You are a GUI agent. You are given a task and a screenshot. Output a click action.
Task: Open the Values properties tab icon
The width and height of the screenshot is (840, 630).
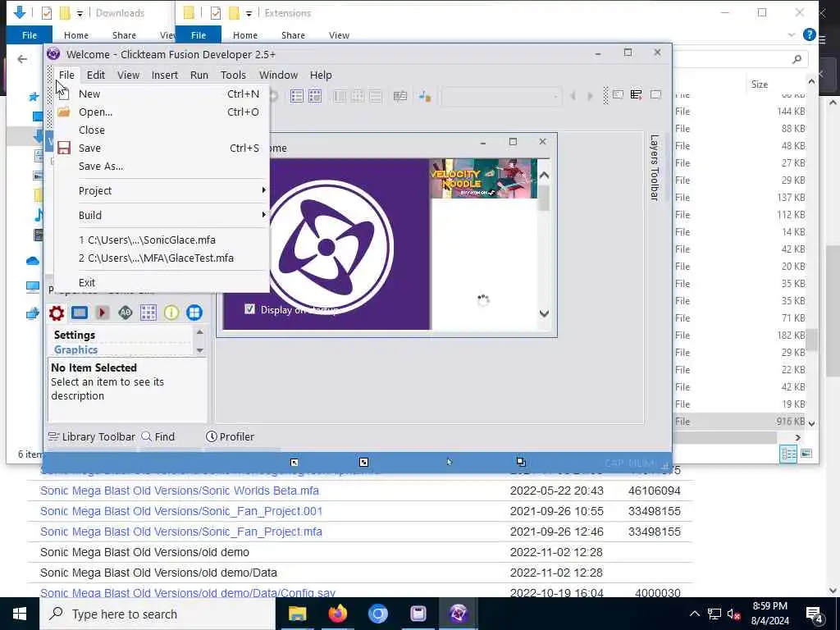coord(126,313)
